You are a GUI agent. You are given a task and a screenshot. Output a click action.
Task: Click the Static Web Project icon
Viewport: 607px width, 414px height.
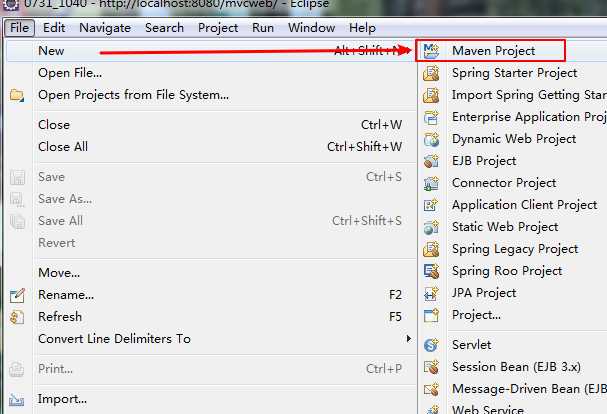click(431, 227)
